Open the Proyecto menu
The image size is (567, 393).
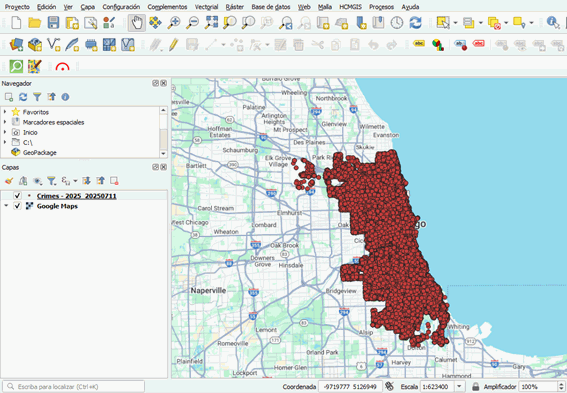pos(17,7)
